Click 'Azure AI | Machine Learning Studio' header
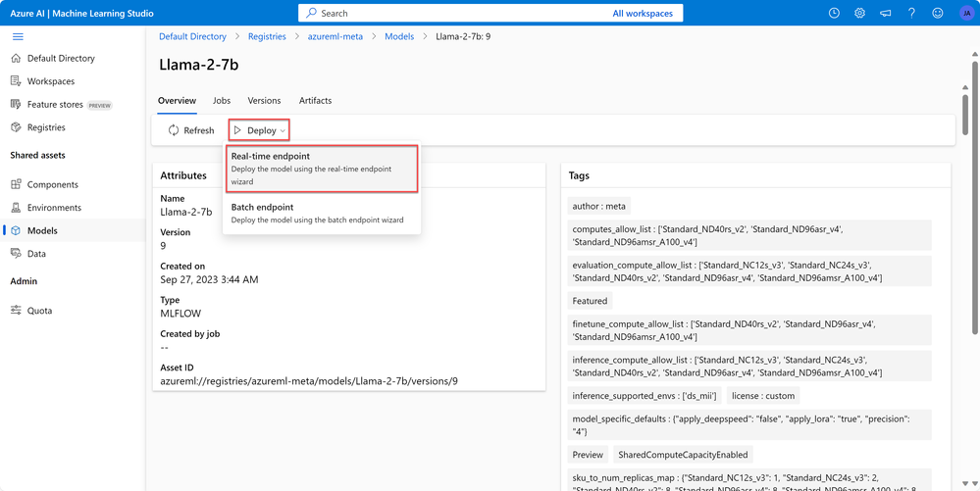 pyautogui.click(x=81, y=13)
